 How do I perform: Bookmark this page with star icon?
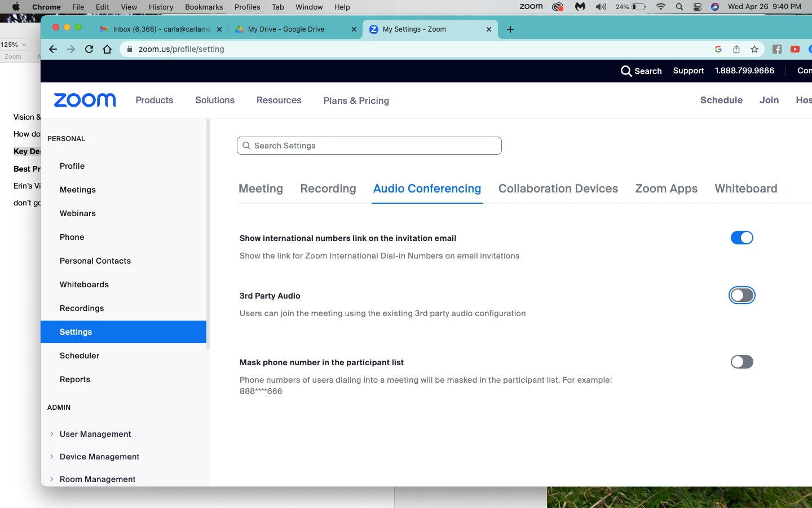(754, 49)
